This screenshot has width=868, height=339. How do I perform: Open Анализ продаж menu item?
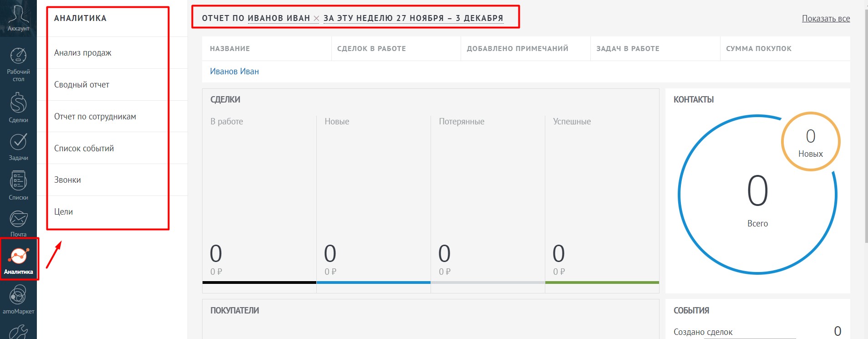coord(83,53)
